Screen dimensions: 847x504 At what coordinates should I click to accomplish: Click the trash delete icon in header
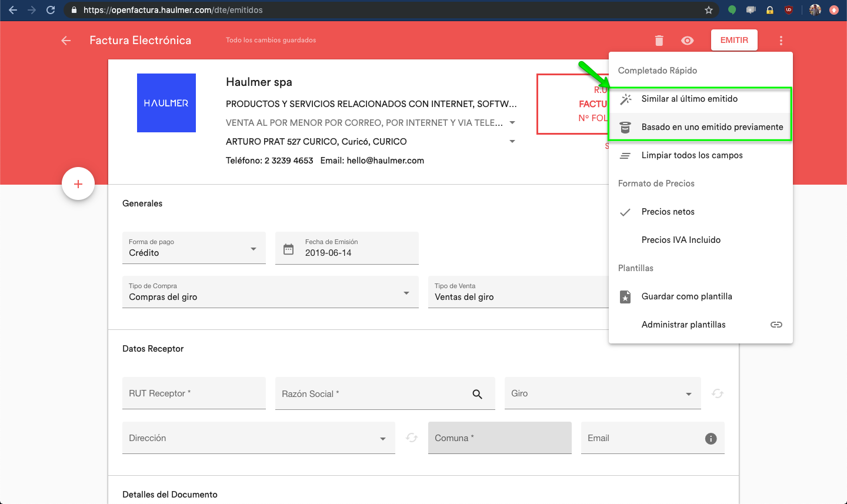point(659,41)
